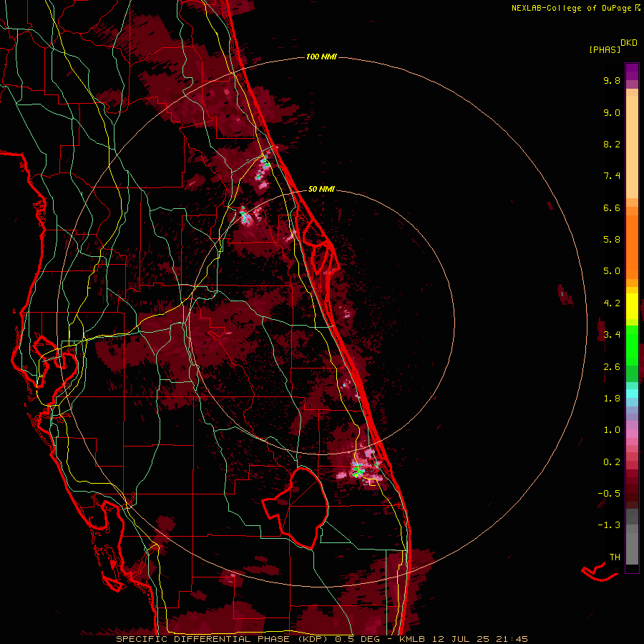This screenshot has height=644, width=644.
Task: Pick the dark orange color bar segment
Action: [632, 248]
